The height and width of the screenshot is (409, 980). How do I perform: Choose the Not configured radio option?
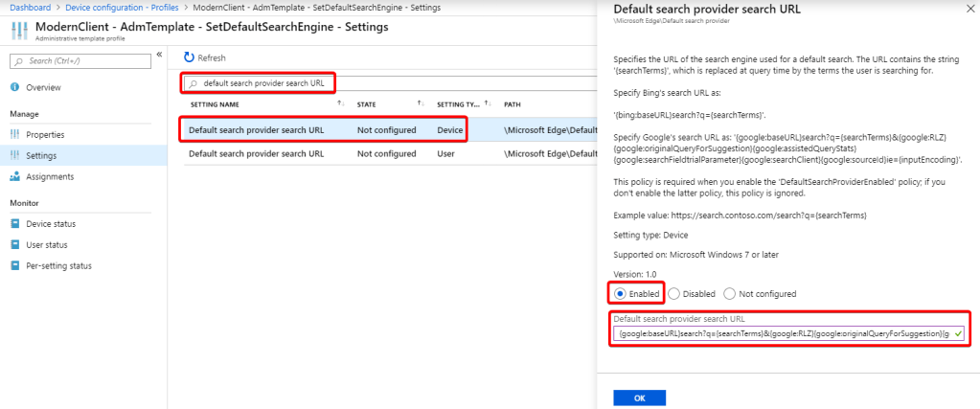click(730, 293)
